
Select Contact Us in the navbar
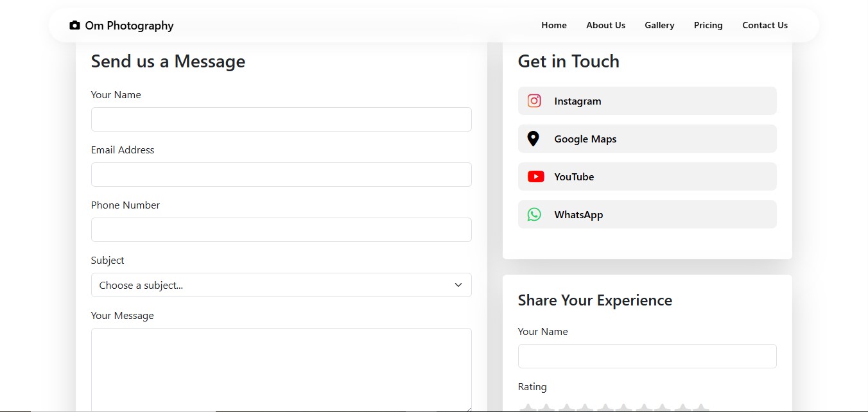click(x=765, y=26)
